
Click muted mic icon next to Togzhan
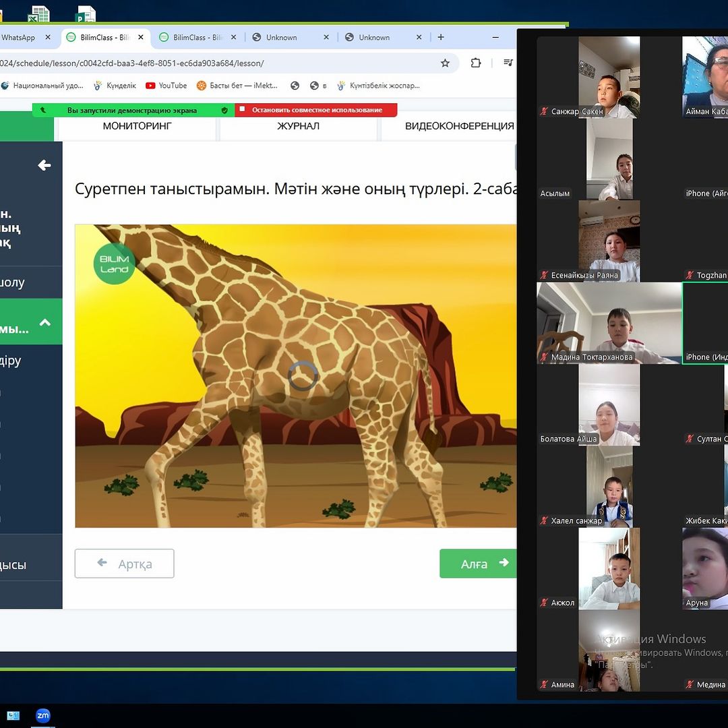point(690,275)
